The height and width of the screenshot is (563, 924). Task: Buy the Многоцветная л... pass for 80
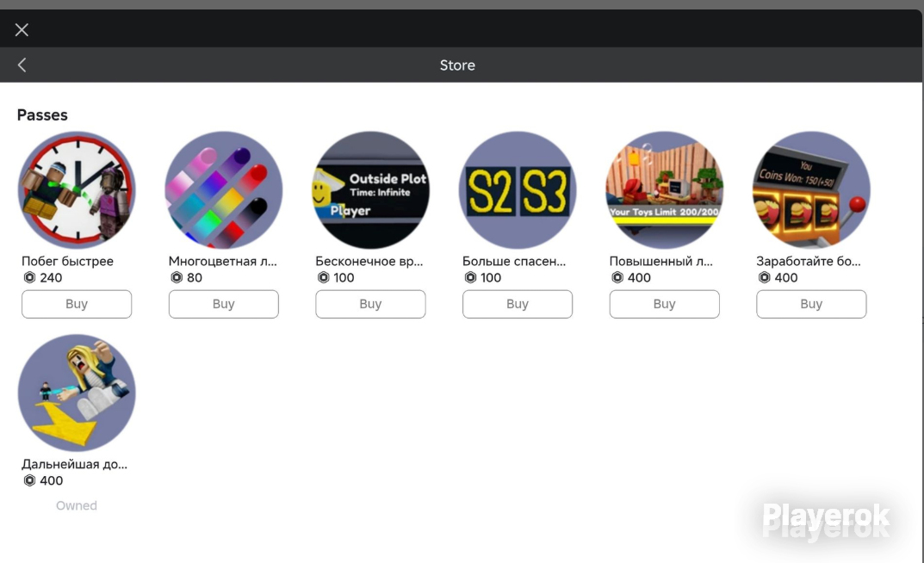click(x=223, y=304)
